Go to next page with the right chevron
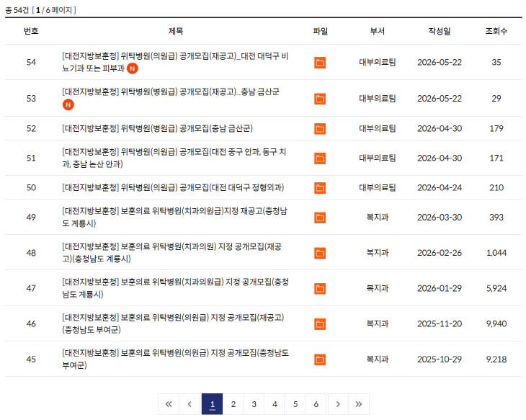Image resolution: width=526 pixels, height=420 pixels. point(338,404)
